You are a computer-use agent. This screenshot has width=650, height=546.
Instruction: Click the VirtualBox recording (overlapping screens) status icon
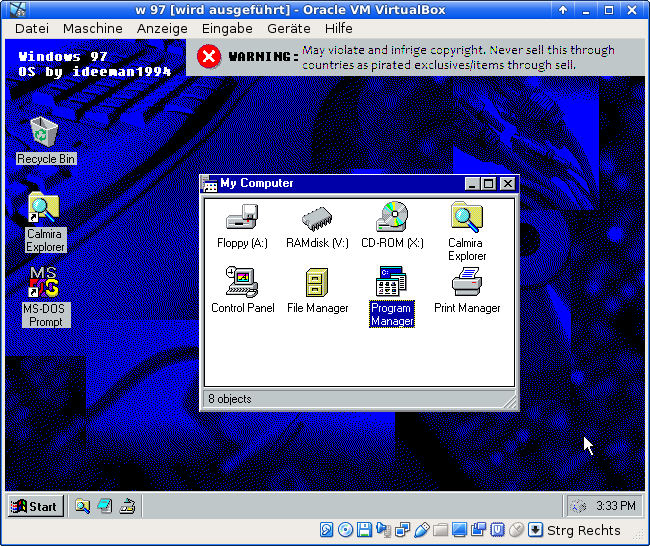click(478, 530)
